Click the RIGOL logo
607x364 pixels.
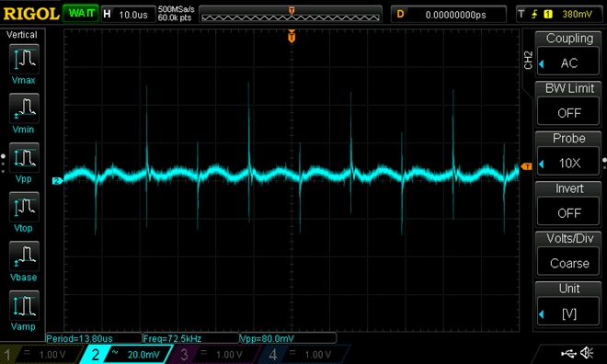click(31, 15)
